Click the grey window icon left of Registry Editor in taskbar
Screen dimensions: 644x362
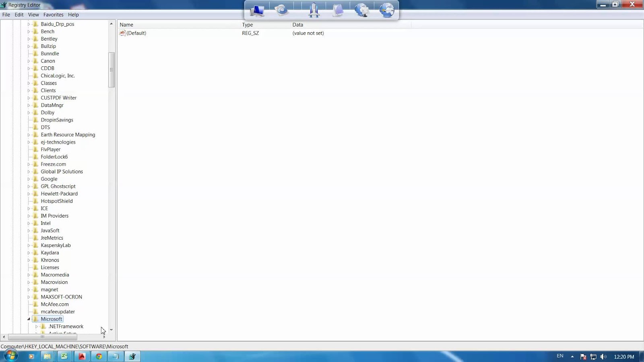(116, 356)
